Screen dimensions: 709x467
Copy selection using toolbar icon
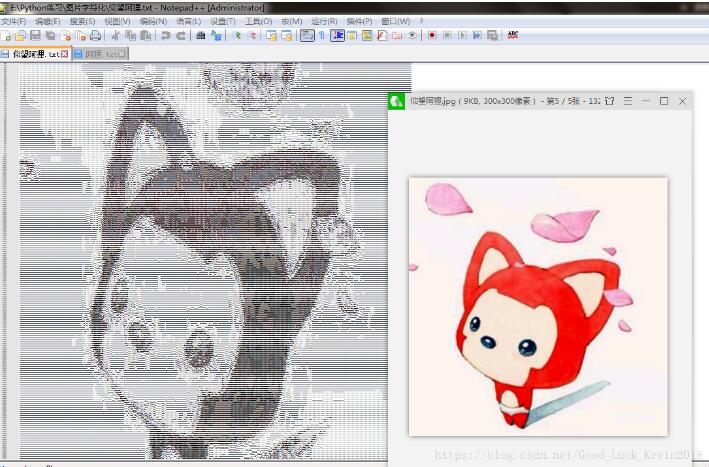[x=130, y=36]
